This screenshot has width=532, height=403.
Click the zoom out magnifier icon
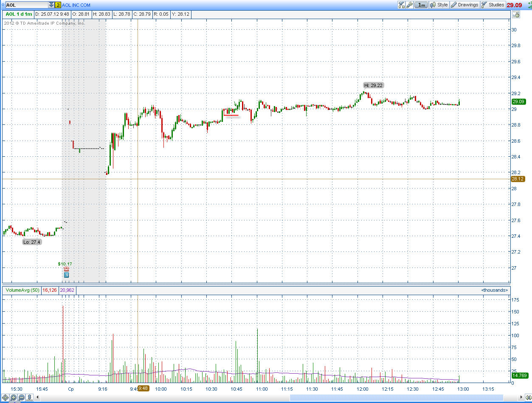(22, 397)
